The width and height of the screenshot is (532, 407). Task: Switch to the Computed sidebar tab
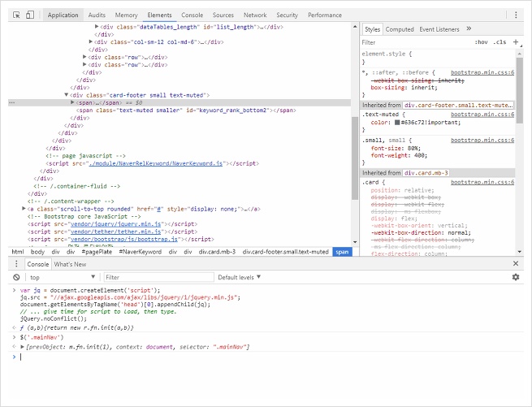click(400, 29)
